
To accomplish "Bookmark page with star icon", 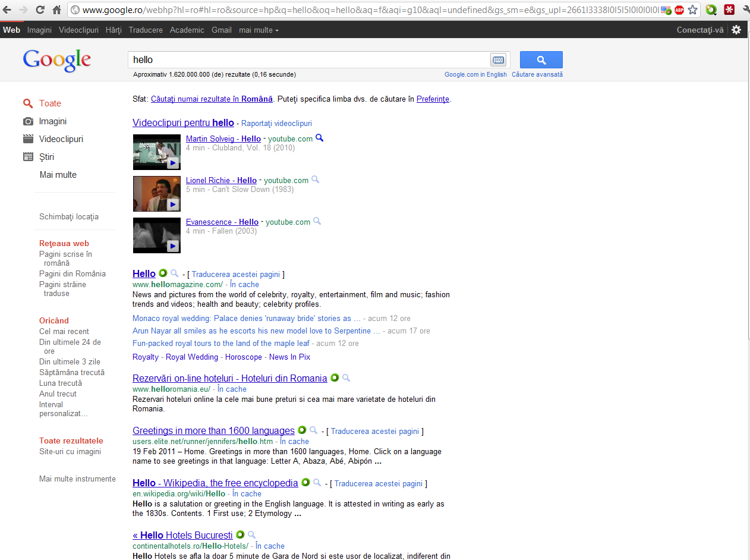I will 692,10.
